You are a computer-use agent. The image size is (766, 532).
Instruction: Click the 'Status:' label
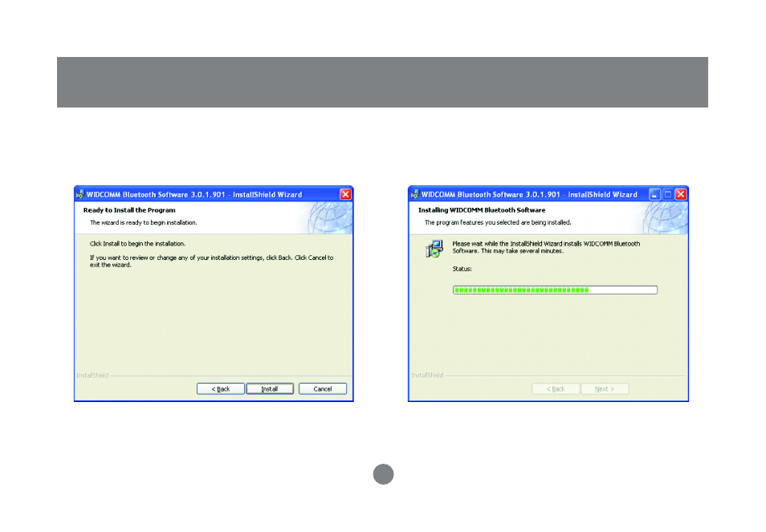[x=462, y=269]
